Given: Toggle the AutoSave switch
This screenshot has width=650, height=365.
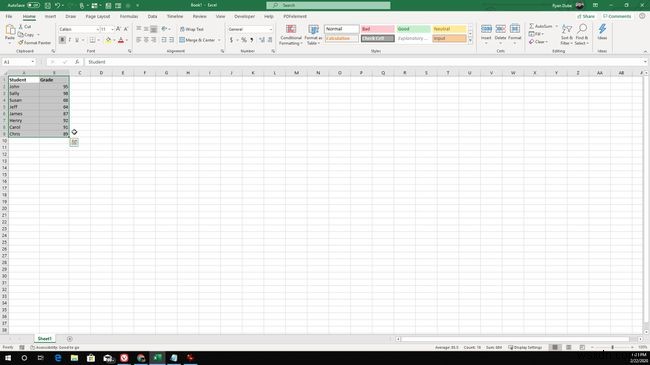Looking at the screenshot, I should [x=34, y=5].
